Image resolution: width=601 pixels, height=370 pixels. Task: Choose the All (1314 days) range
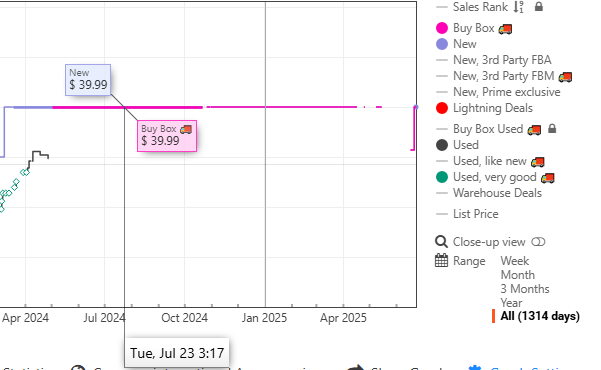tap(540, 316)
